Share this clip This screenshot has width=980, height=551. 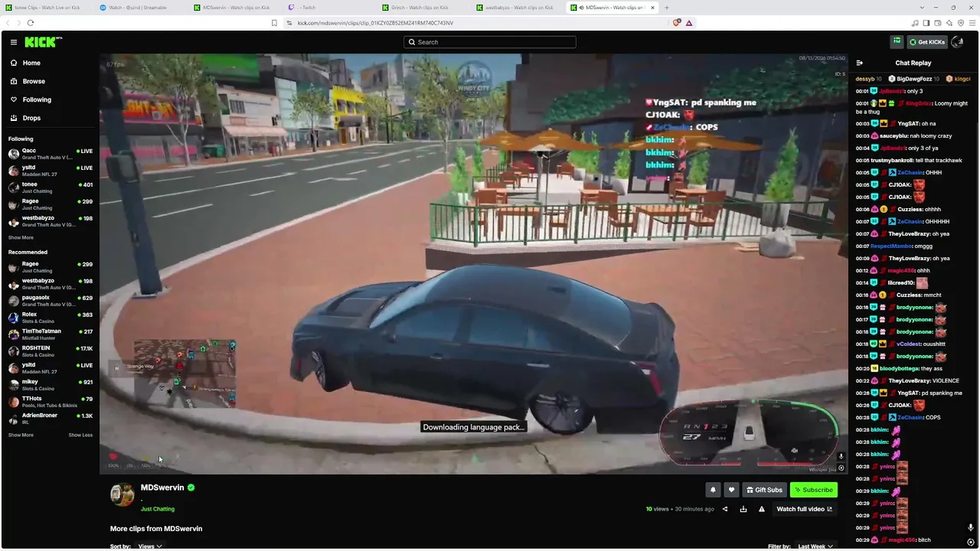(725, 509)
